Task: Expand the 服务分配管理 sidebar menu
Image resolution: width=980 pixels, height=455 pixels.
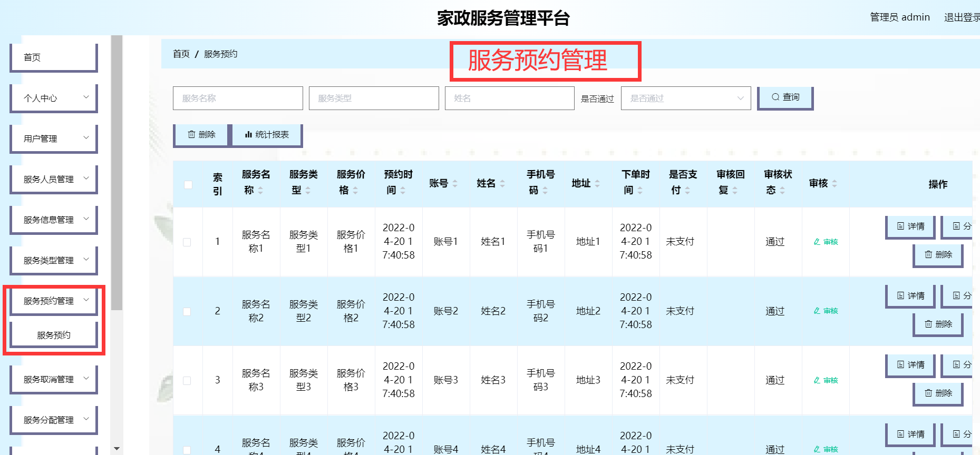Action: click(x=54, y=420)
